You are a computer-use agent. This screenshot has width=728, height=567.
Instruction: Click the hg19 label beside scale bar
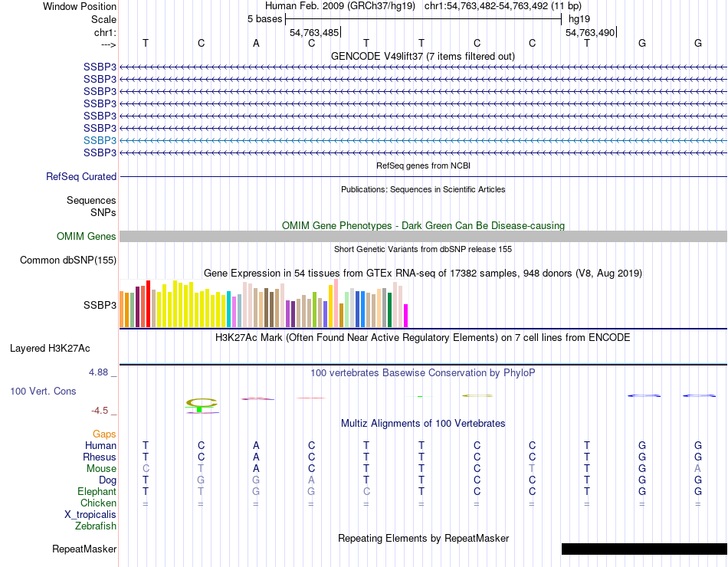[x=579, y=19]
